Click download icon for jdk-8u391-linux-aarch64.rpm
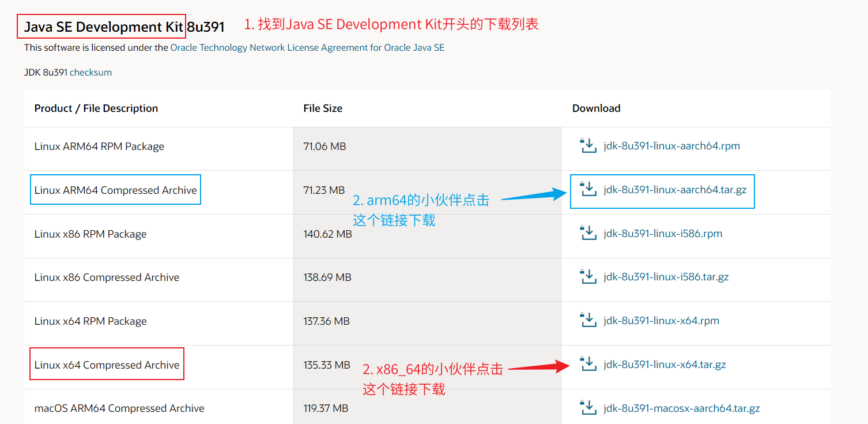868x424 pixels. pos(588,146)
